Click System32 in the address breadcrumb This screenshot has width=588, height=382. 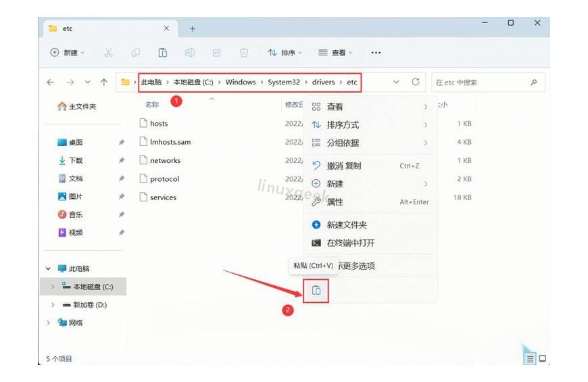[x=283, y=82]
